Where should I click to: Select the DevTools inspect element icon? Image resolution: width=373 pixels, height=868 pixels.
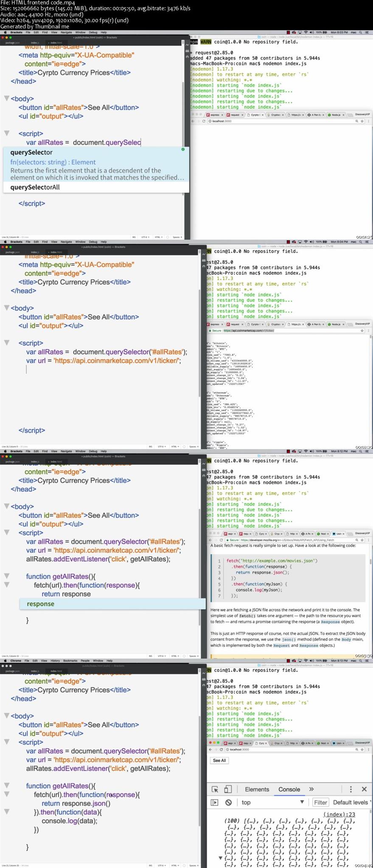point(215,789)
